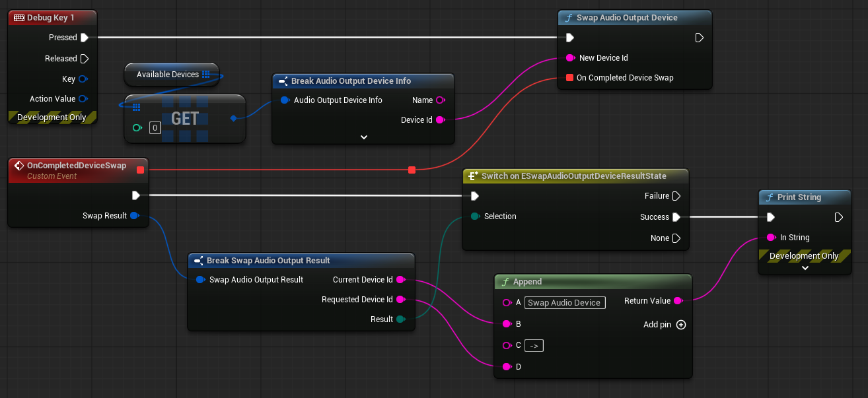Click the Swap Audio Output Result input pin
The image size is (868, 398).
[x=200, y=280]
